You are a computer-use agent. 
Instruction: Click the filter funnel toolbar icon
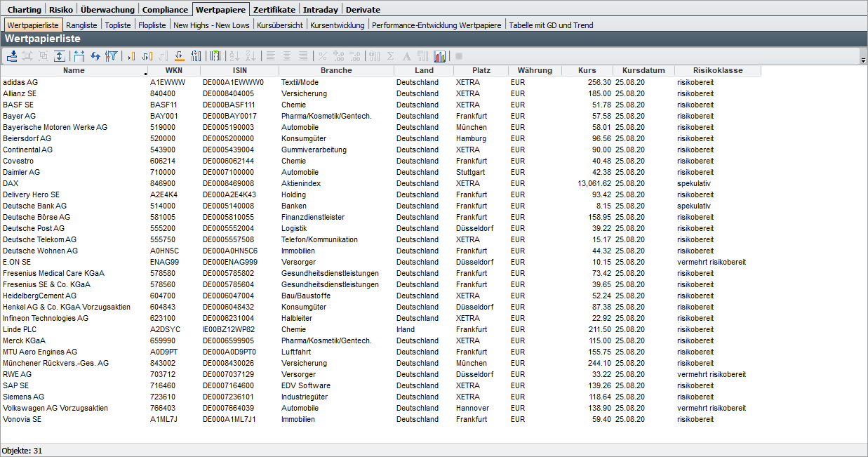(110, 56)
